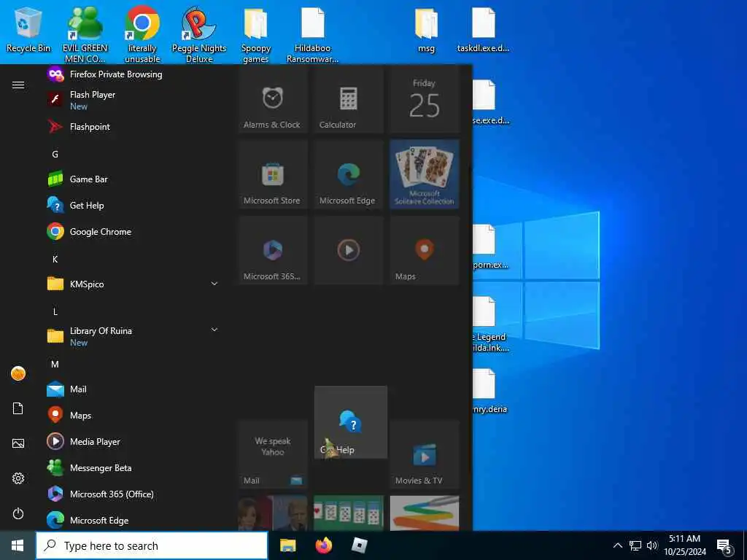
Task: Open the news photo tile
Action: pos(273,513)
